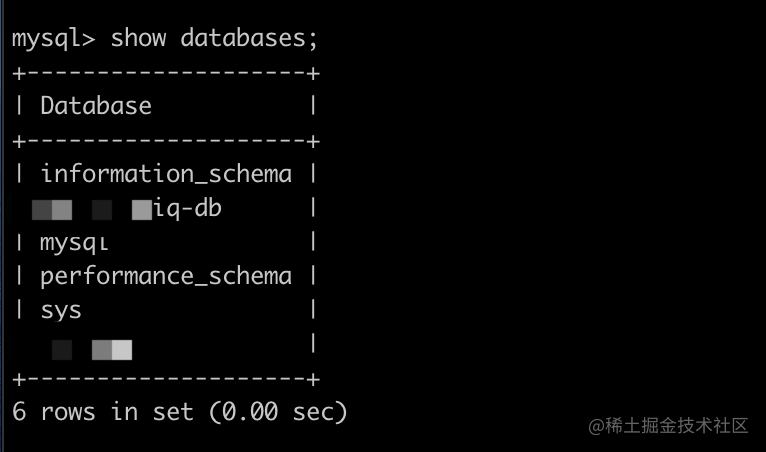
Task: Click the pixelated blocks before iq-db
Action: [x=92, y=210]
